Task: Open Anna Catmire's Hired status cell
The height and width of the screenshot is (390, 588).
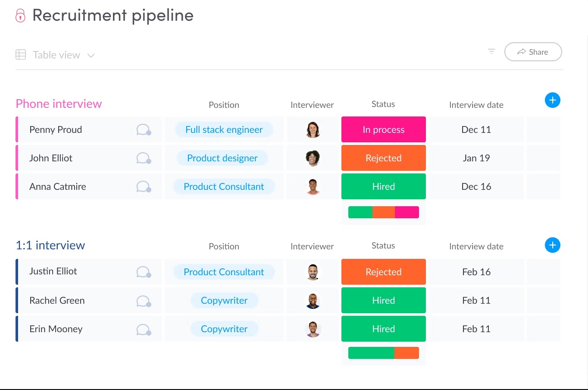Action: coord(383,186)
